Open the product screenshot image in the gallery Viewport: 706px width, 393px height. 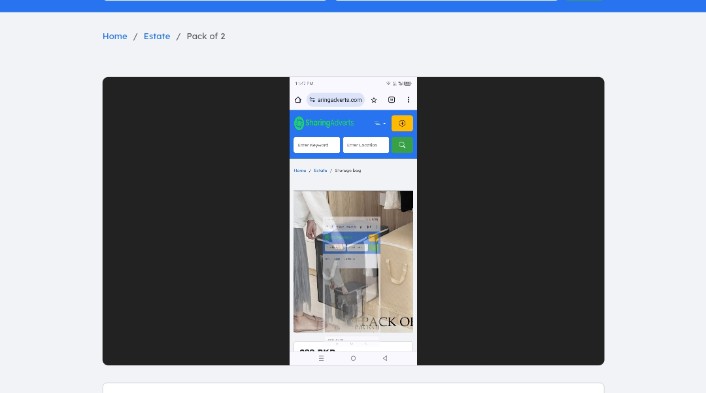click(x=353, y=221)
